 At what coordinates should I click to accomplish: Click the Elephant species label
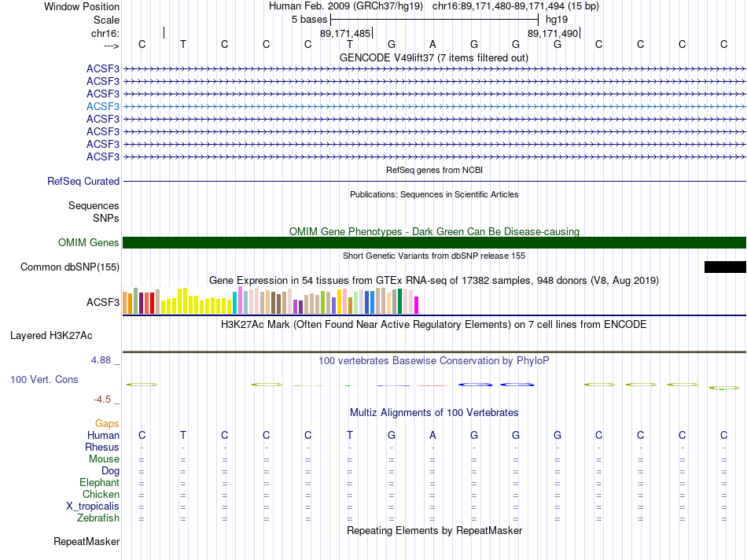coord(99,482)
